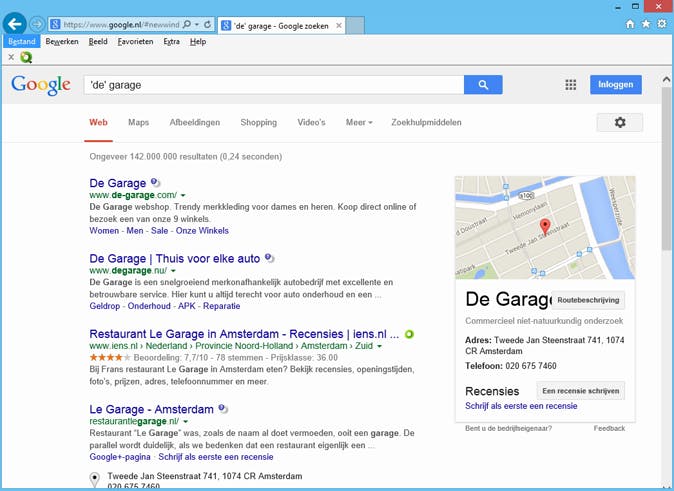
Task: Select the Web search tab
Action: [98, 123]
